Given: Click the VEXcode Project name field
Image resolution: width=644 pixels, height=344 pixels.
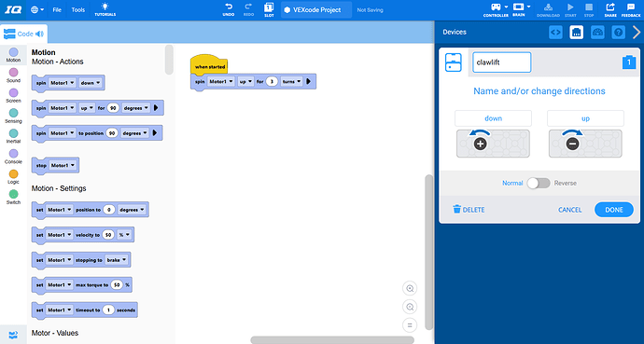Looking at the screenshot, I should click(x=316, y=10).
